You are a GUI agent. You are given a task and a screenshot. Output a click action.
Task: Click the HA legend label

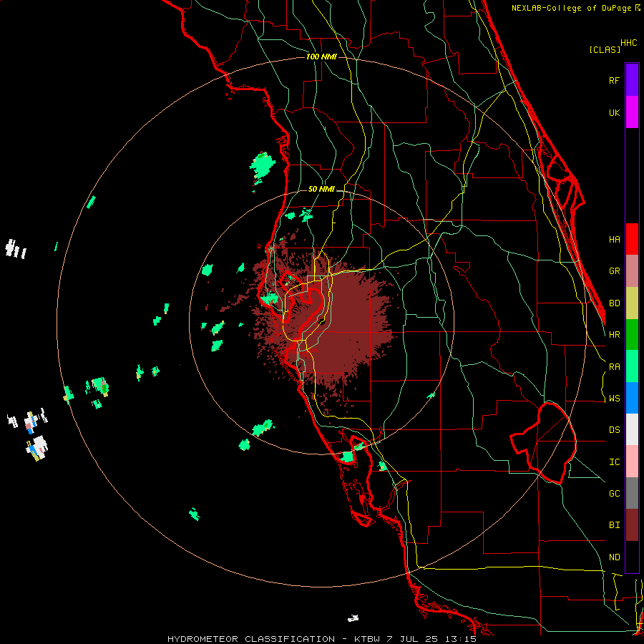(x=614, y=240)
